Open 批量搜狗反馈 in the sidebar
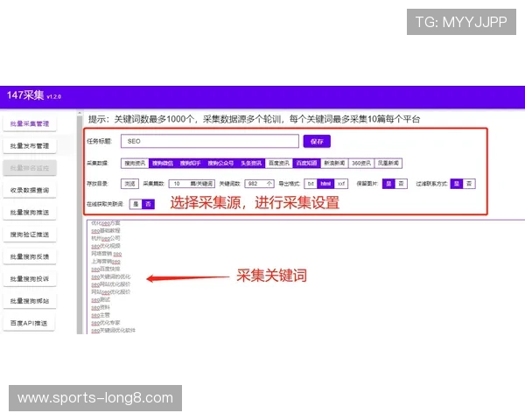525x420 pixels. [x=30, y=256]
